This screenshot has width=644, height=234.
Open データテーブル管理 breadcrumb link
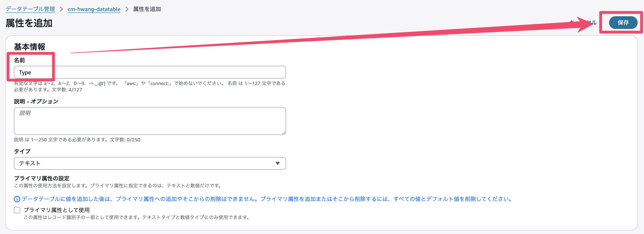30,9
